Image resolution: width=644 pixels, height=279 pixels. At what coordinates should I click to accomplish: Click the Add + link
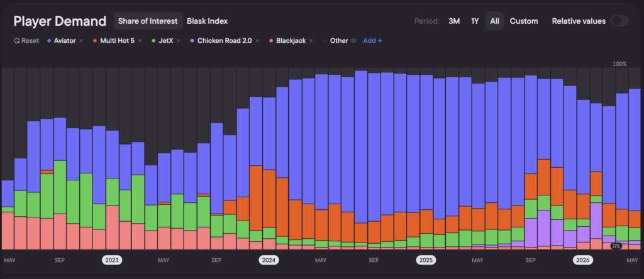[372, 41]
